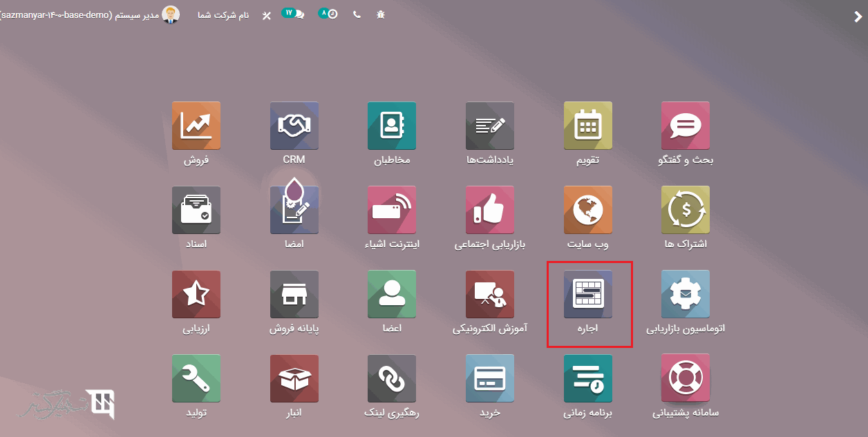
Task: Open the Rental (اجاره) app
Action: pyautogui.click(x=587, y=294)
